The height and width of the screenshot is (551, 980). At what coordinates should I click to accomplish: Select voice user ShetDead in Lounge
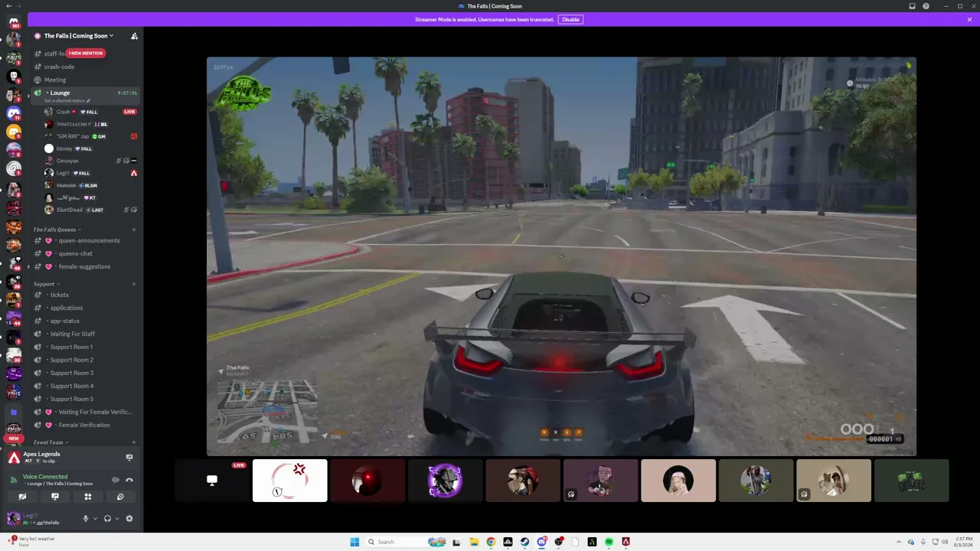[90, 210]
